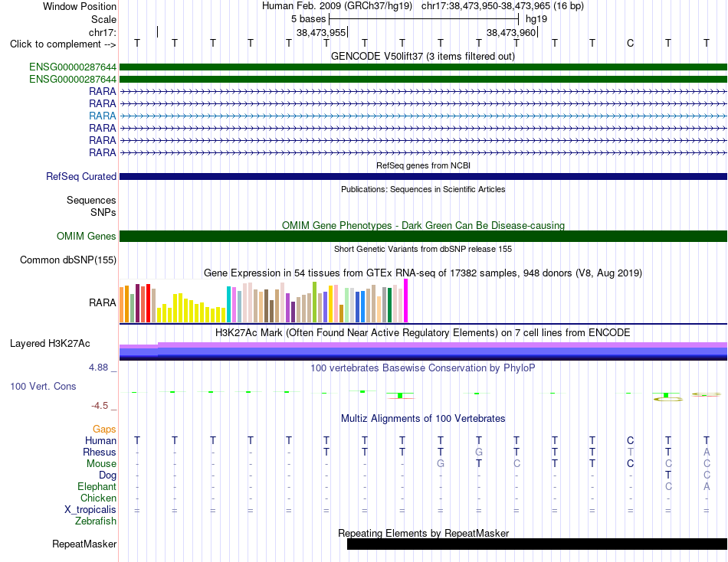Click the Window Position label
Image resolution: width=728 pixels, height=562 pixels.
[x=80, y=6]
